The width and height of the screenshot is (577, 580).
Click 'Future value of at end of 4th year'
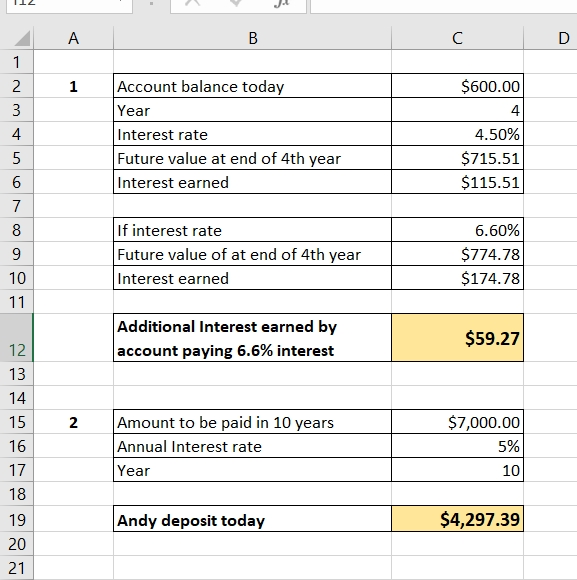click(x=252, y=254)
